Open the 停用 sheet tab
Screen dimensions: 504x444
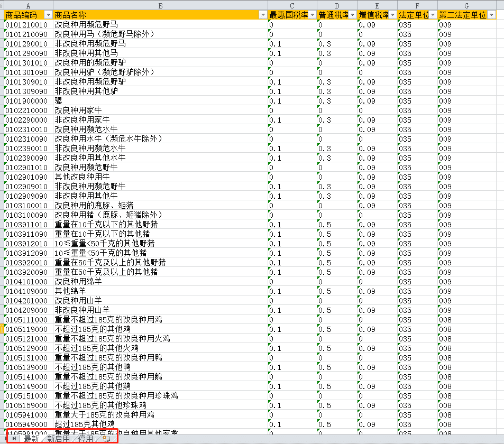(86, 438)
